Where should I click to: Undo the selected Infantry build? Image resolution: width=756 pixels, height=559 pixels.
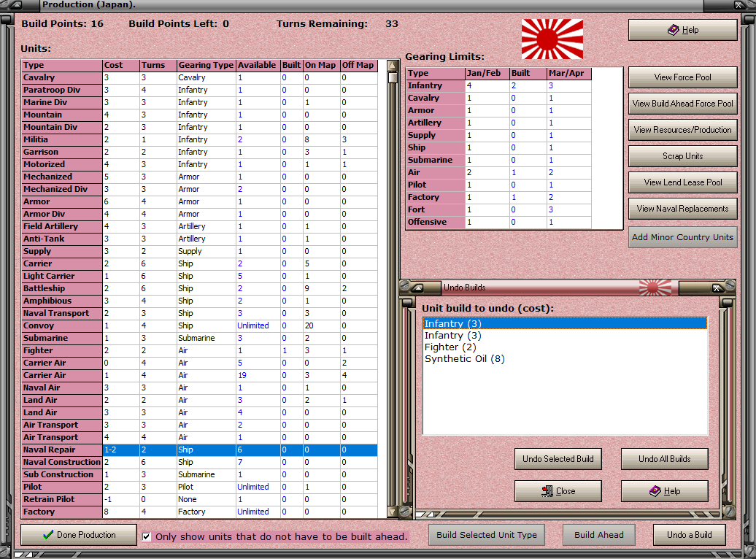pyautogui.click(x=558, y=459)
